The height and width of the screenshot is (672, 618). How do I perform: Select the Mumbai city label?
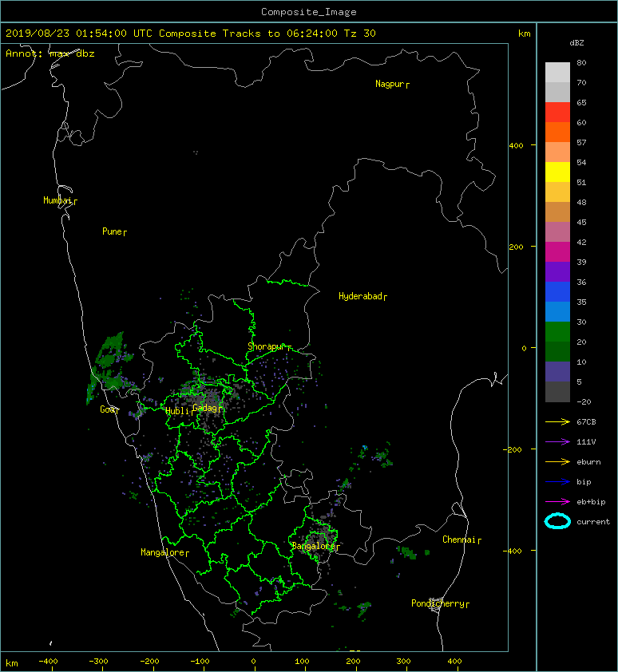[60, 200]
